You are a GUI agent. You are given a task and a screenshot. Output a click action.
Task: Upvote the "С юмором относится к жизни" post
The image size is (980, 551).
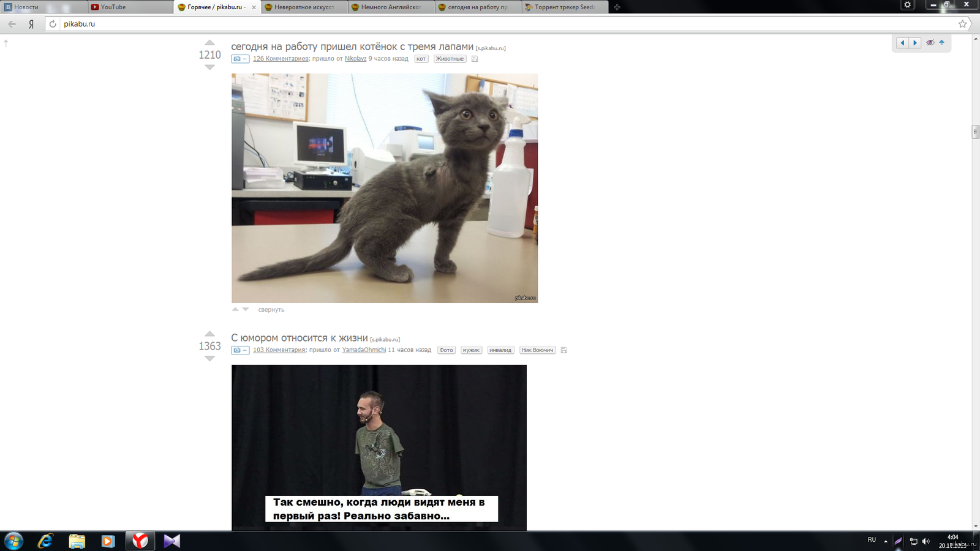tap(209, 334)
